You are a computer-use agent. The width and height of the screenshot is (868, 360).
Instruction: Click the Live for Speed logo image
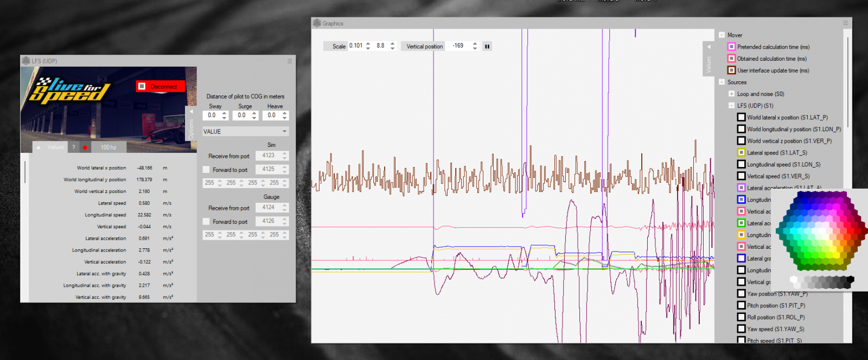[71, 90]
